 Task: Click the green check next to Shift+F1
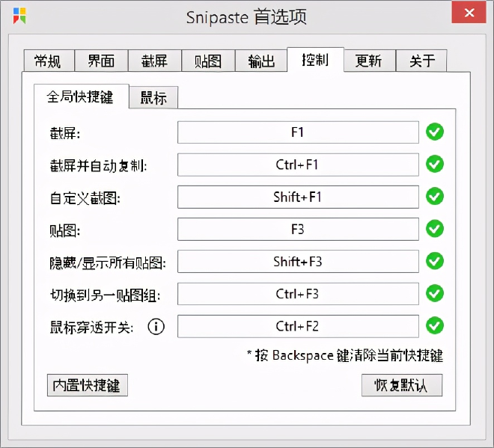[x=435, y=197]
